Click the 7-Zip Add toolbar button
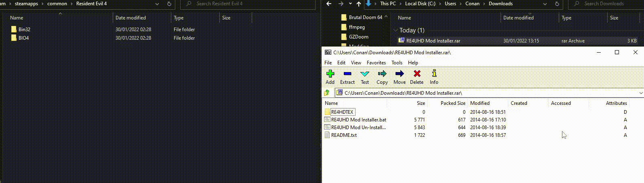 [330, 77]
